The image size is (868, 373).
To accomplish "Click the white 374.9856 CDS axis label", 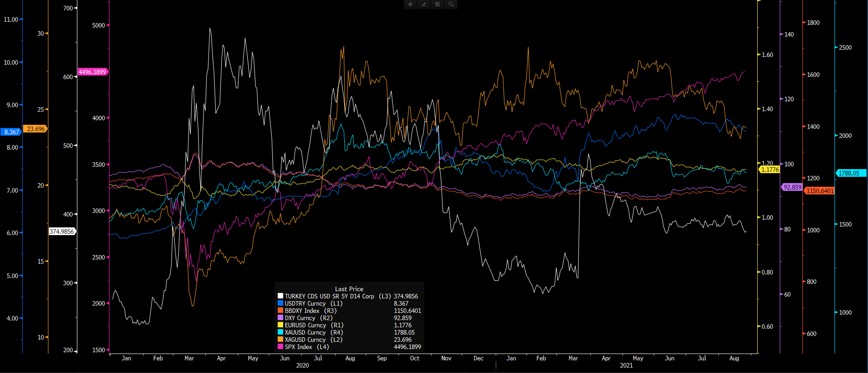I will [x=62, y=231].
